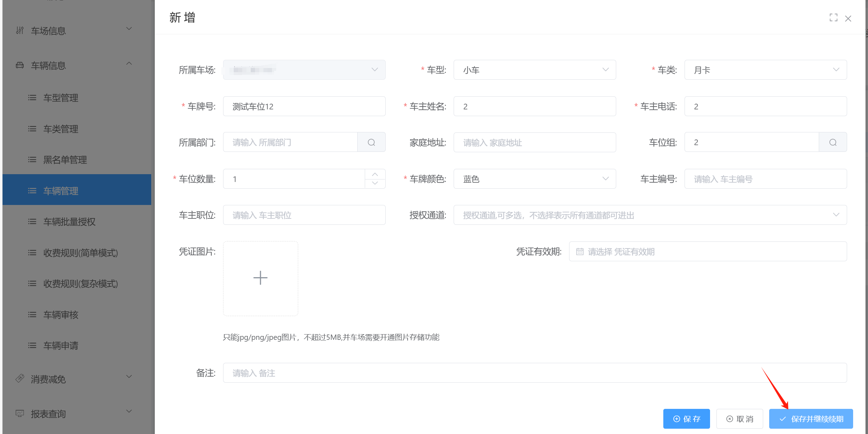Click calendar icon in 凭证有效期 field

[x=579, y=252]
